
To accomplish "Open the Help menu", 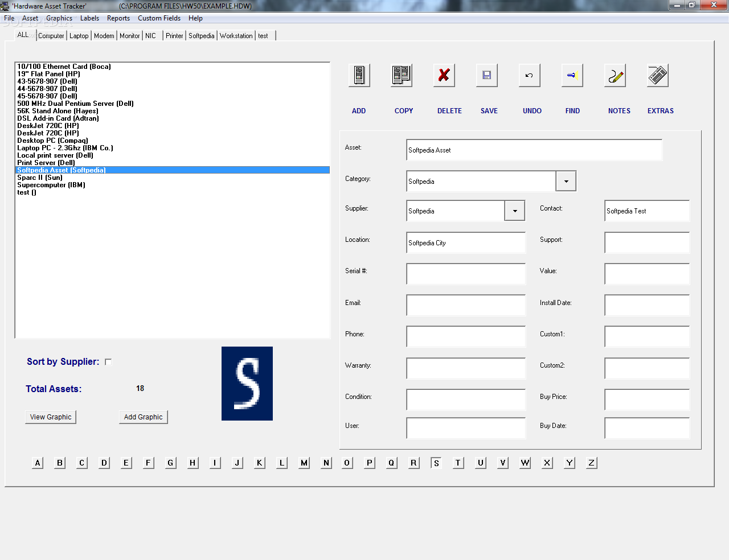I will coord(195,18).
